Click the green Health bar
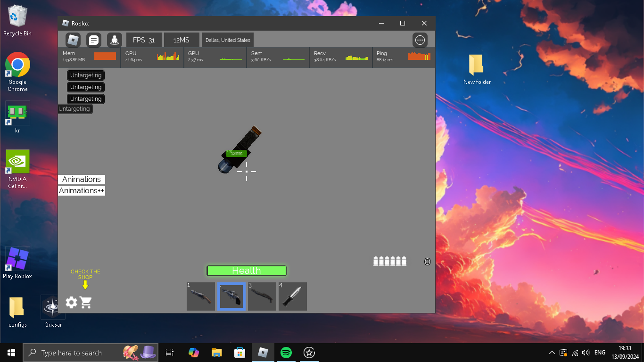644x362 pixels. (x=247, y=271)
